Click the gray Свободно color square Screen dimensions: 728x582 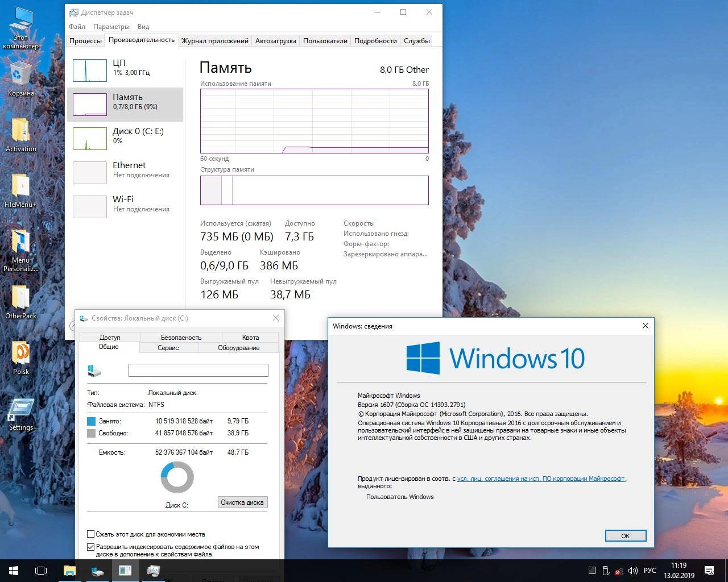(x=92, y=434)
